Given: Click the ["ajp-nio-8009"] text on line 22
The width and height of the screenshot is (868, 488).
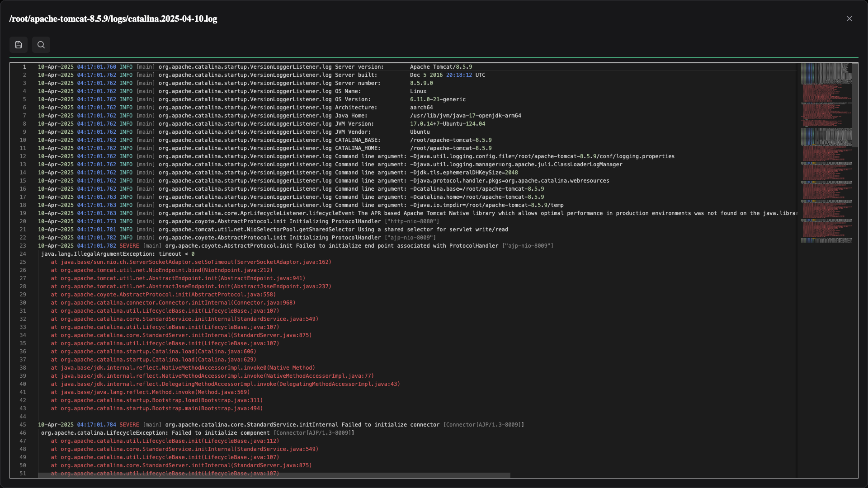Looking at the screenshot, I should click(410, 238).
